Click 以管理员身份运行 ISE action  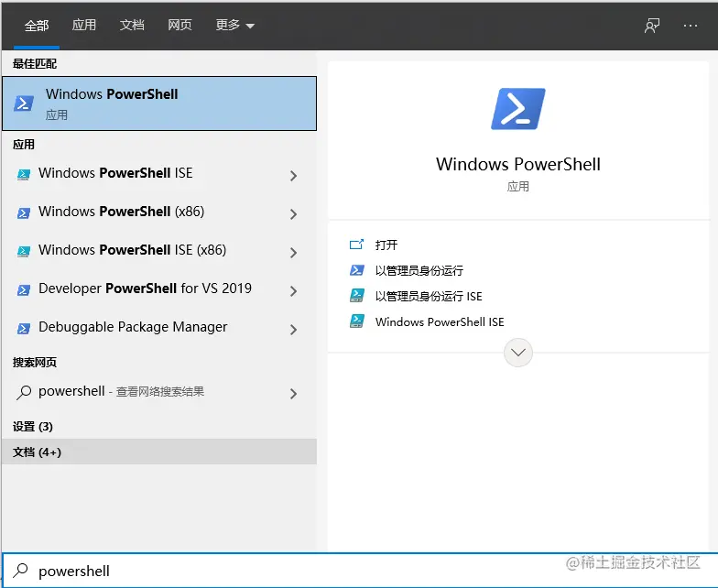429,297
